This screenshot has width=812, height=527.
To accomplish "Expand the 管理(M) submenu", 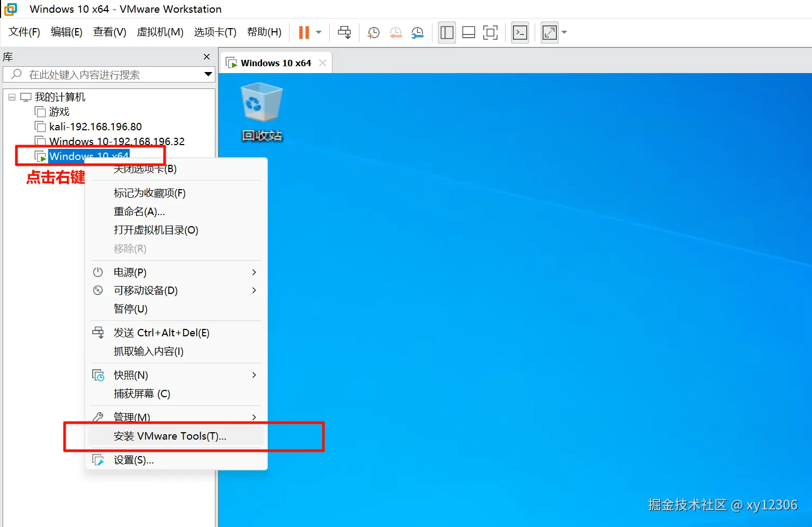I will (176, 417).
